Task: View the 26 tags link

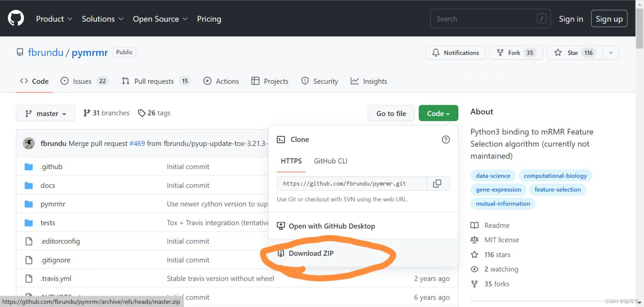Action: click(x=154, y=113)
